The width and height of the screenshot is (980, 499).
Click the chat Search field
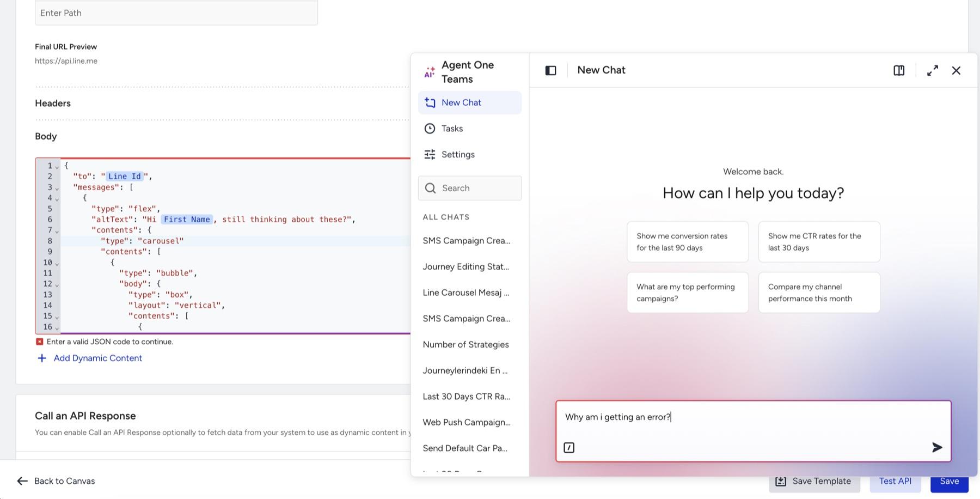point(470,188)
